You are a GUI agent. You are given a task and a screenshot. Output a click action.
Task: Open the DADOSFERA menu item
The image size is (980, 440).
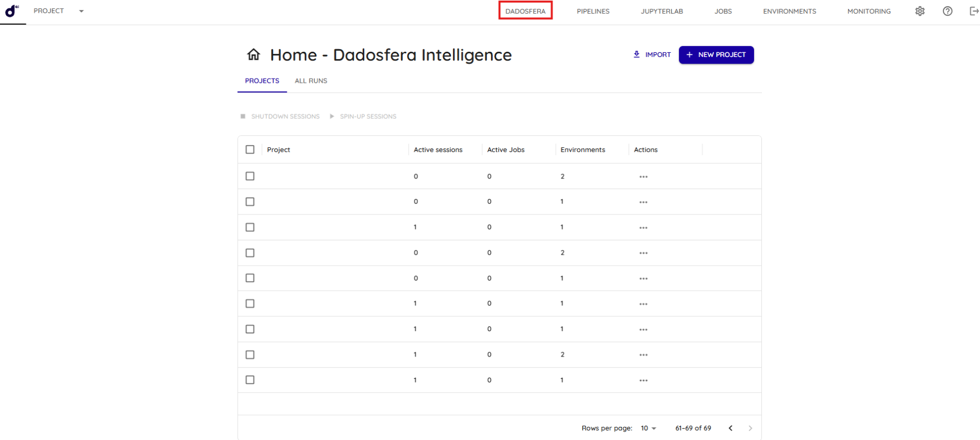click(525, 11)
